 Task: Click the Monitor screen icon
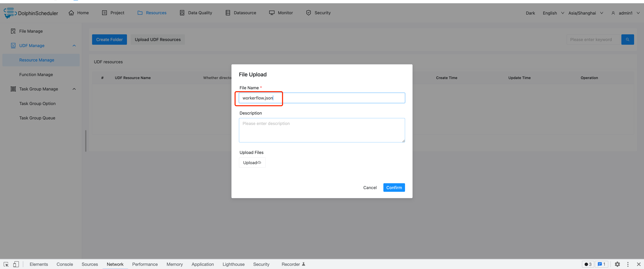pos(272,13)
